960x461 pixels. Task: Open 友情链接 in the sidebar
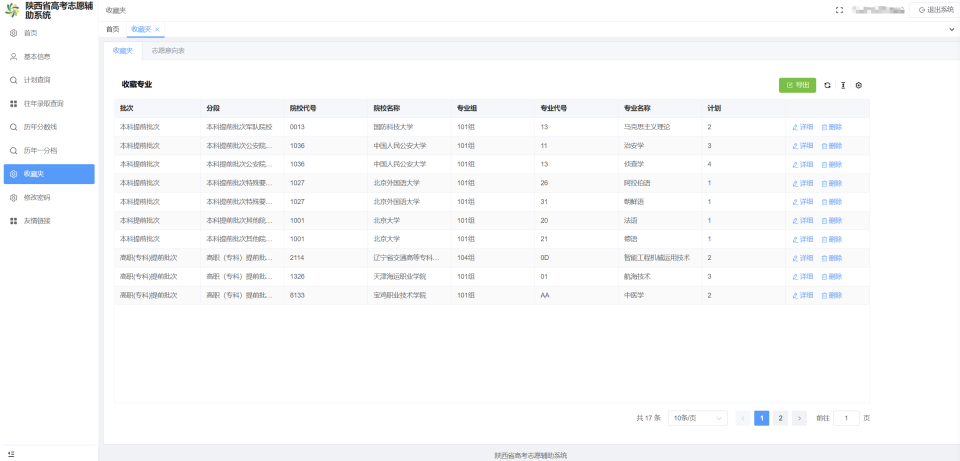[x=49, y=221]
